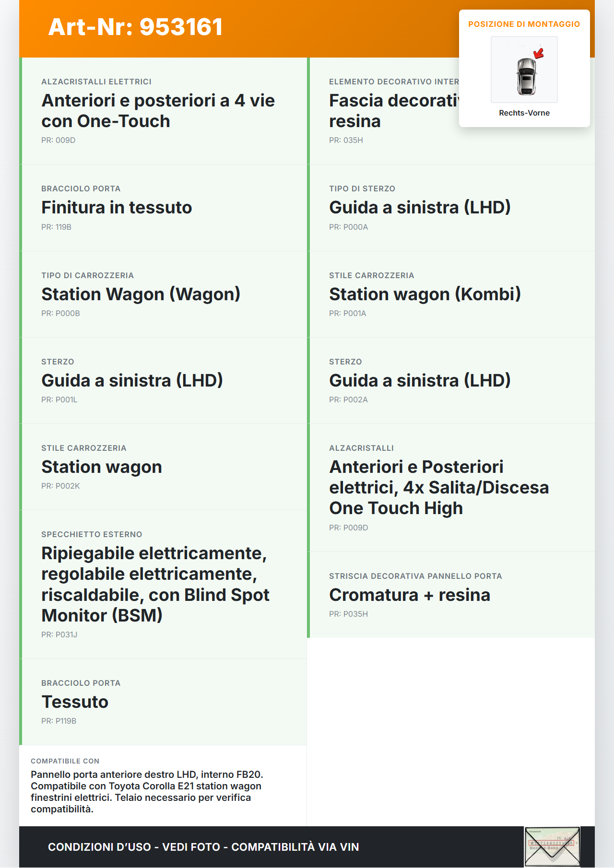Click the Guida a sinistra entry PR P001L

pos(132,380)
